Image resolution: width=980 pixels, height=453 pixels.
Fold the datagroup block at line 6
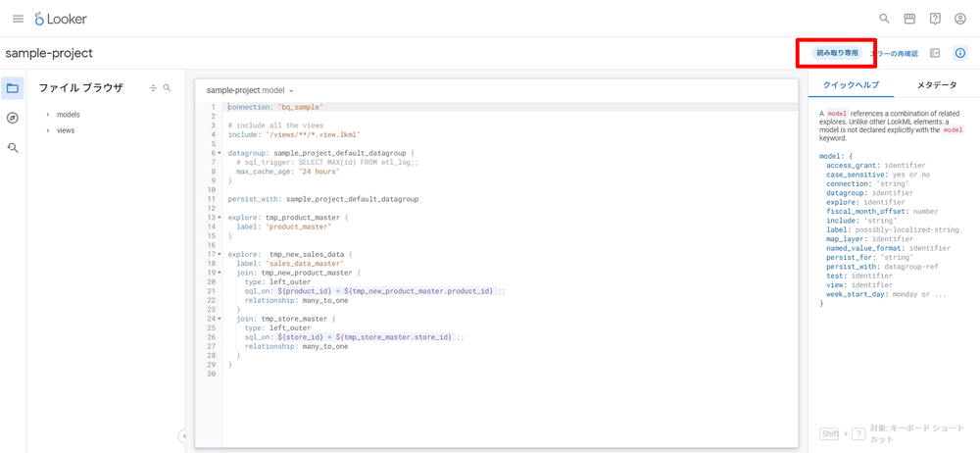click(x=219, y=153)
